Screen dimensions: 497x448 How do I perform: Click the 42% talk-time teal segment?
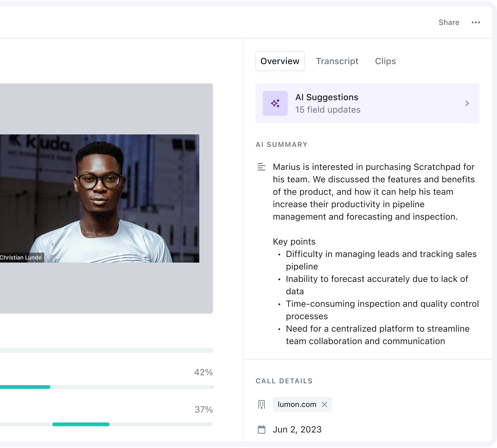point(25,387)
